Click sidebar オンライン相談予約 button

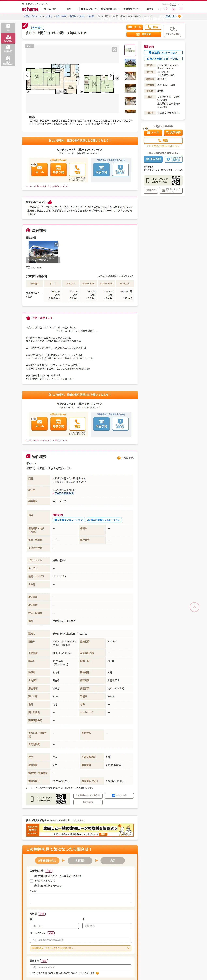coord(173,159)
